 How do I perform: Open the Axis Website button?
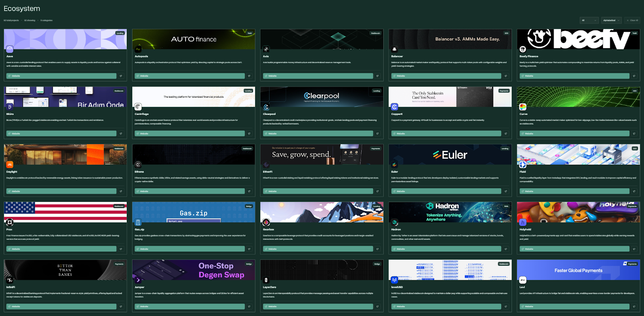tap(318, 76)
